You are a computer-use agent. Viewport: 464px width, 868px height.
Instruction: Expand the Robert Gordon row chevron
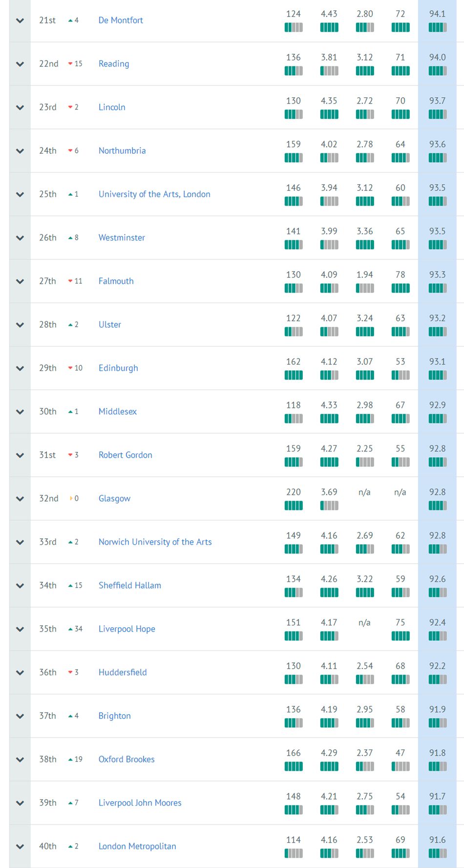pos(20,455)
